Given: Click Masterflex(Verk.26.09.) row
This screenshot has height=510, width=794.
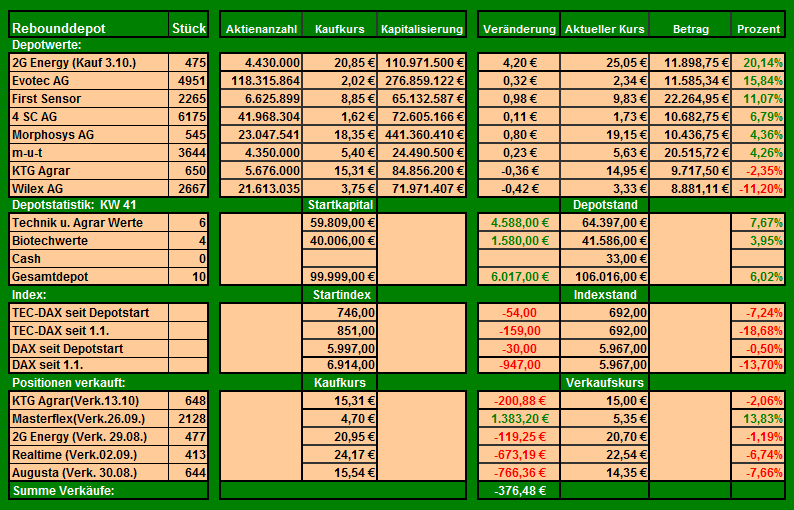Looking at the screenshot, I should (x=89, y=419).
